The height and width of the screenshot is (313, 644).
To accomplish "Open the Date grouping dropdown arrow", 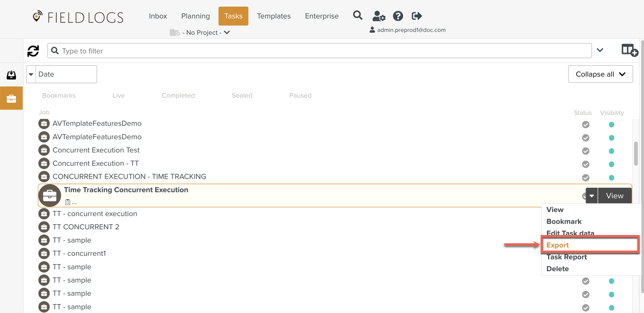I will (x=31, y=74).
